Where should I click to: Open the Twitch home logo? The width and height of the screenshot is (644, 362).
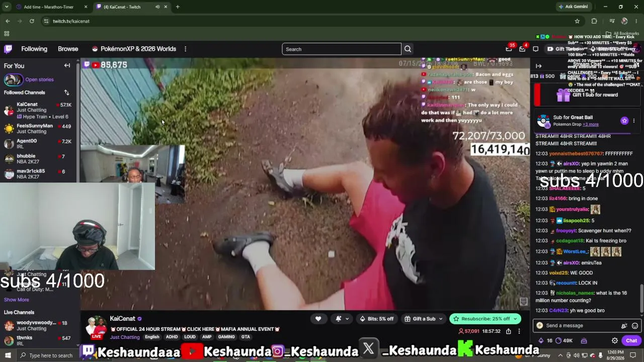[x=8, y=49]
